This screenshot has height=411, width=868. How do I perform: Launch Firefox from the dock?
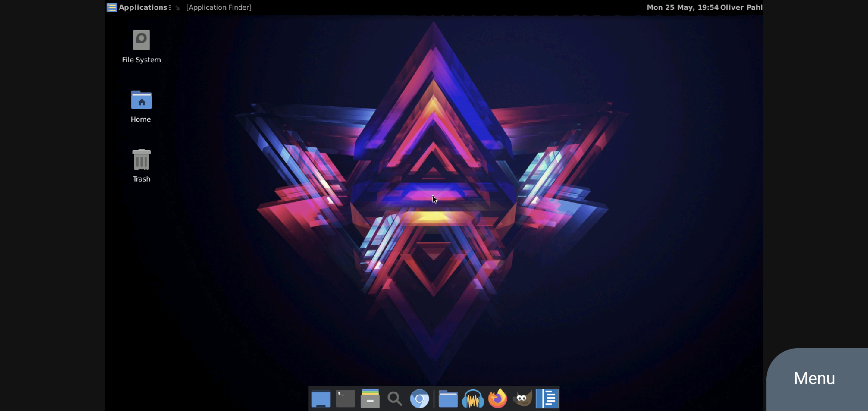point(498,399)
